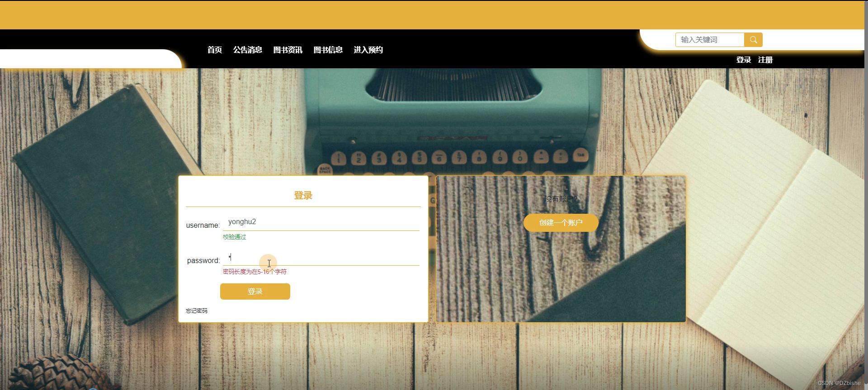Click the 注册 link in the header

coord(765,60)
